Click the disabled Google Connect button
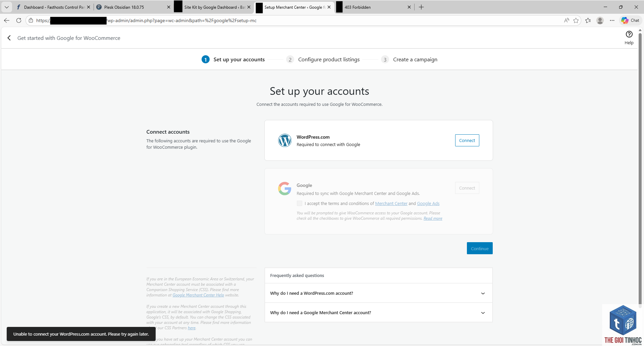644x346 pixels. (467, 188)
